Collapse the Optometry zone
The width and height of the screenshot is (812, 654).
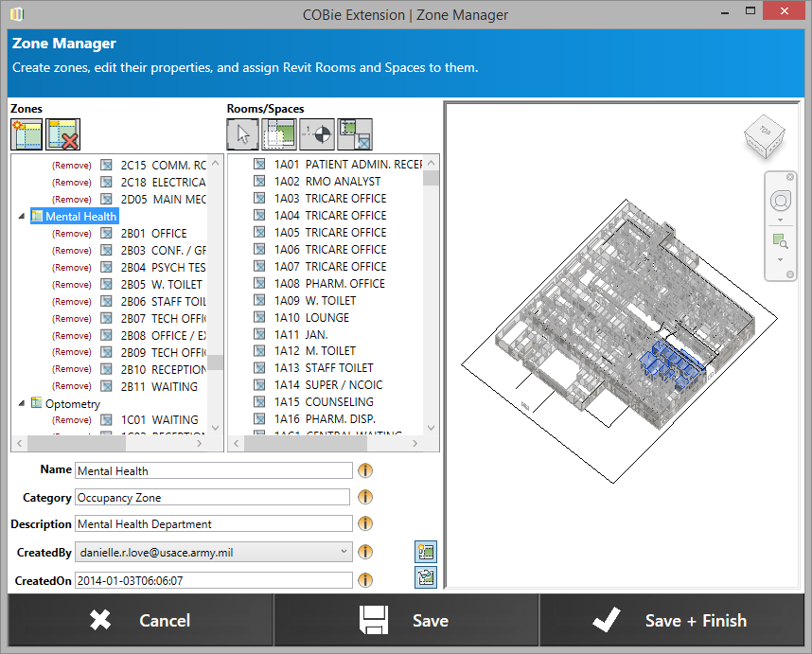[22, 403]
